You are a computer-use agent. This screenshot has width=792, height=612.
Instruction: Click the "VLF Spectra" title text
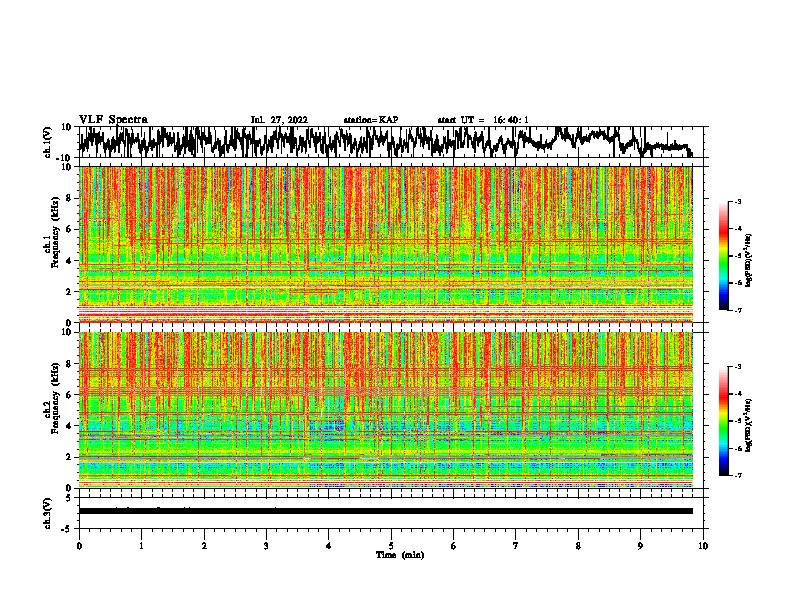[113, 119]
